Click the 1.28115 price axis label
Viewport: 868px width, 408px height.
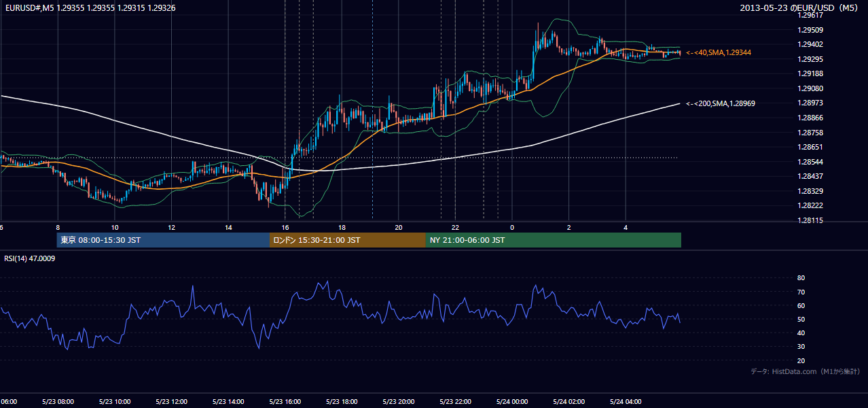point(811,220)
